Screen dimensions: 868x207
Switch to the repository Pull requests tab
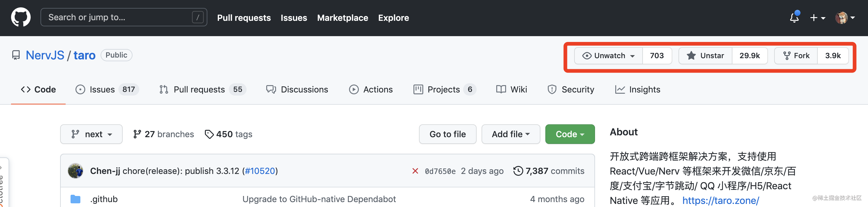coord(203,89)
